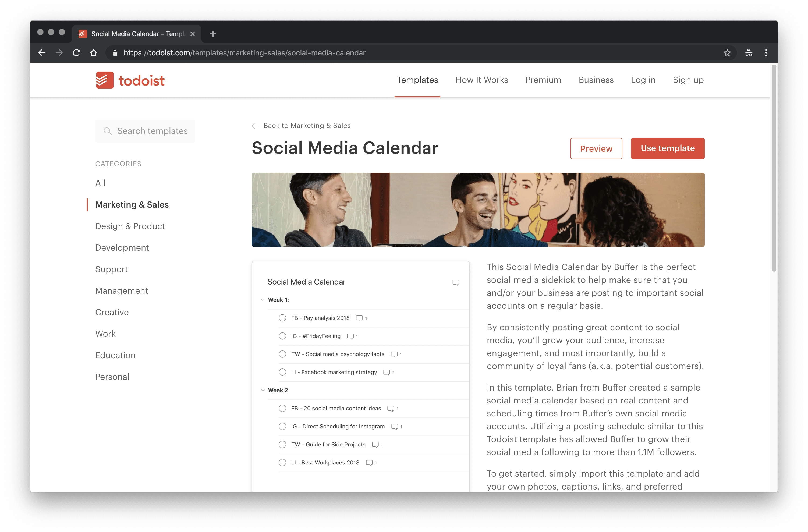Mark LI - Best Workplaces 2018 as complete
The image size is (808, 532).
(x=282, y=462)
